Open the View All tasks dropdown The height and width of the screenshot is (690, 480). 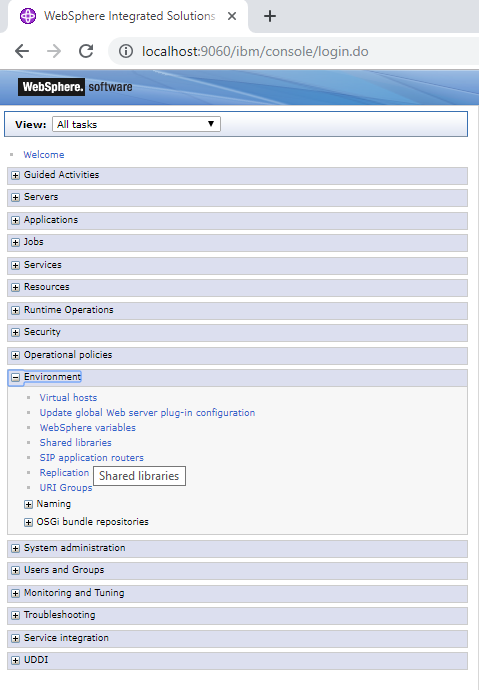tap(136, 124)
